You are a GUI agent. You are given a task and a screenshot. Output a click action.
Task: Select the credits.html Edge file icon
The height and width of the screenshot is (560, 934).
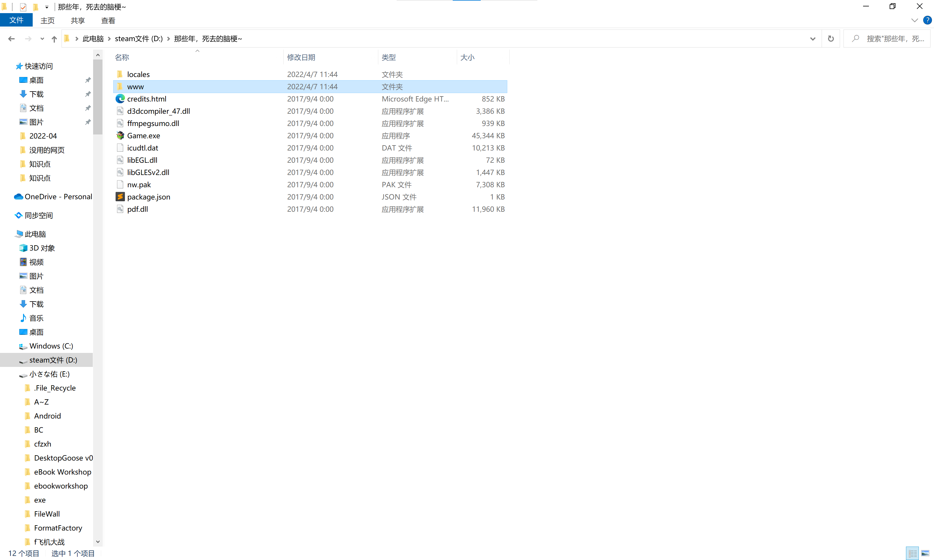coord(120,99)
